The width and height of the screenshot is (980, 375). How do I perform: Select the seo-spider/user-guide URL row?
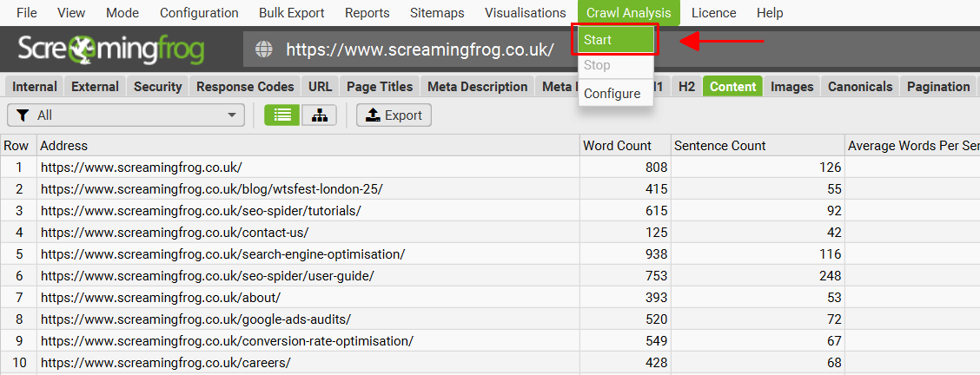pyautogui.click(x=490, y=276)
